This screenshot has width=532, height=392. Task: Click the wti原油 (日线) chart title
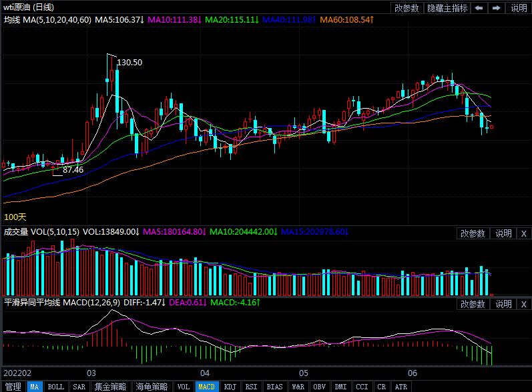[29, 7]
